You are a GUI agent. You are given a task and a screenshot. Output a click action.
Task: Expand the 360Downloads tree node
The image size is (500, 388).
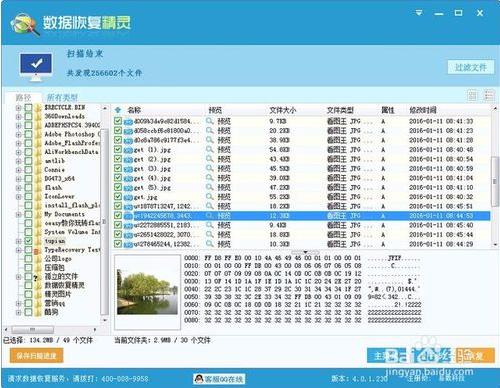19,117
